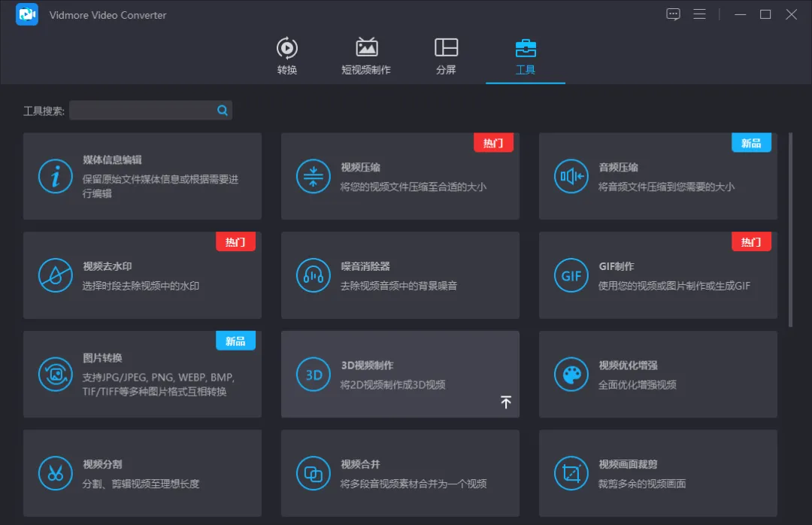
Task: Open the 视频画面裁剪 tool title
Action: pos(628,464)
